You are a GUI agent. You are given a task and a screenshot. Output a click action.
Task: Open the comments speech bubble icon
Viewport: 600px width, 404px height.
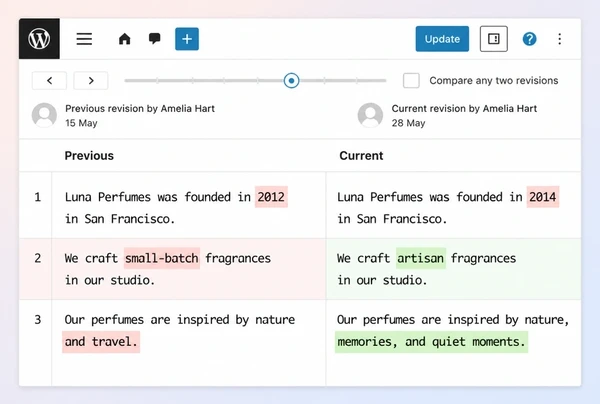click(x=154, y=39)
